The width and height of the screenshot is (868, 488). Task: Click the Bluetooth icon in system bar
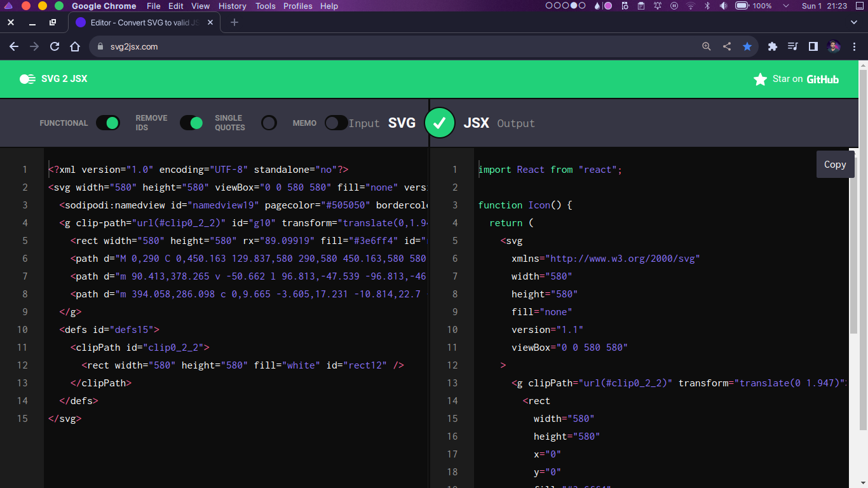[707, 6]
